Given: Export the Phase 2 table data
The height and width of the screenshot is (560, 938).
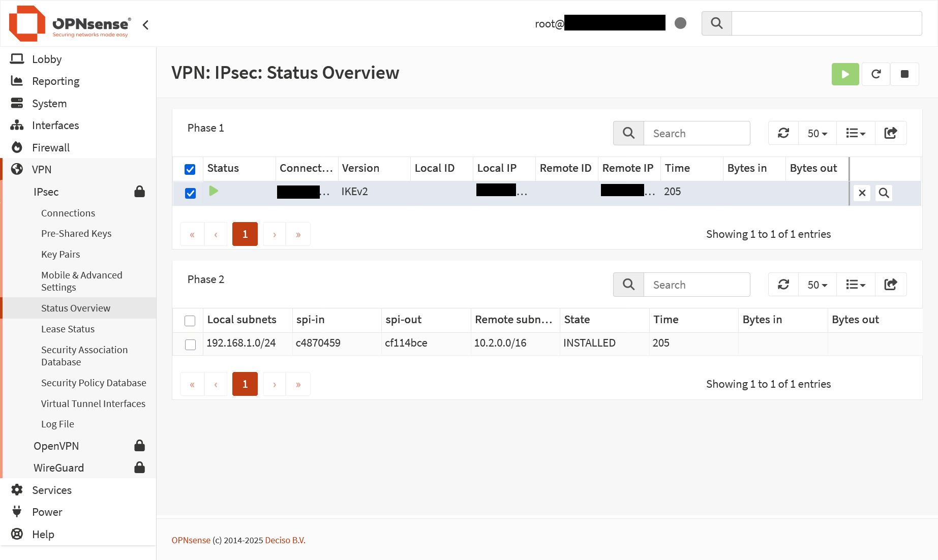Looking at the screenshot, I should tap(890, 285).
